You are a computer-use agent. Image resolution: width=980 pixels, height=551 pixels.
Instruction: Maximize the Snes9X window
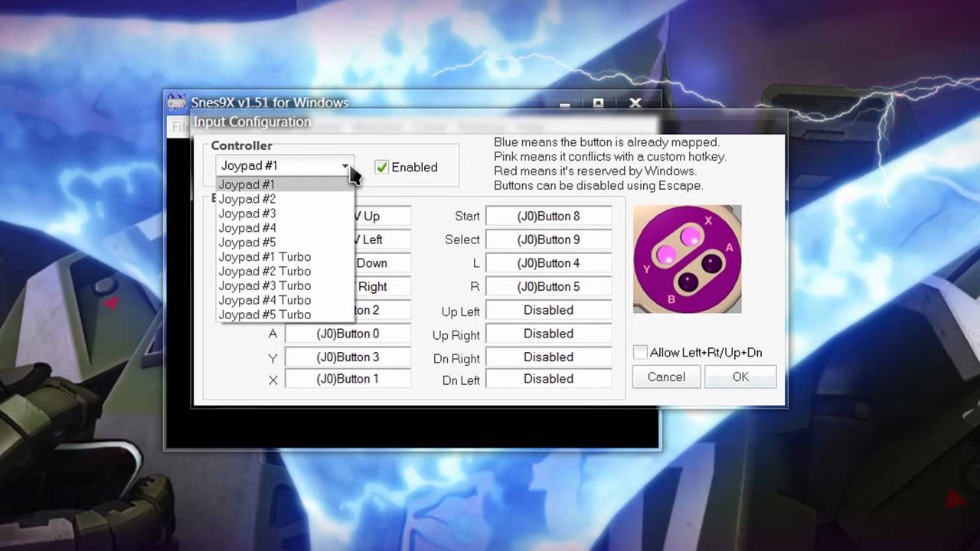tap(599, 103)
